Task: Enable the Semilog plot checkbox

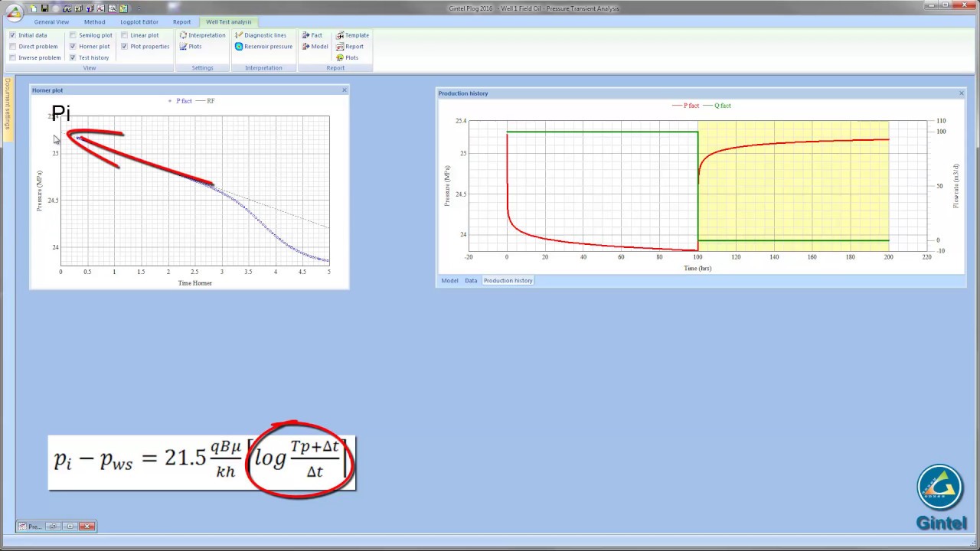Action: coord(73,35)
